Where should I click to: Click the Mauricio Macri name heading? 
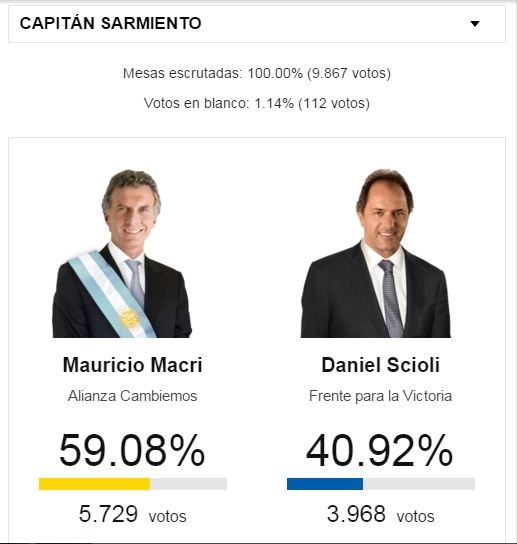point(133,365)
